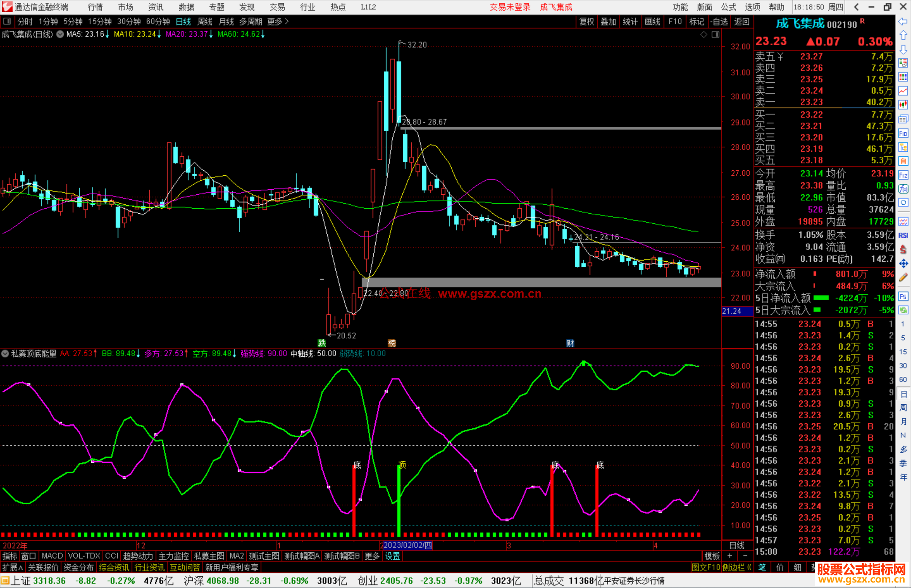This screenshot has height=588, width=911.
Task: Open the F10 company info sidebar icon
Action: coord(903,134)
